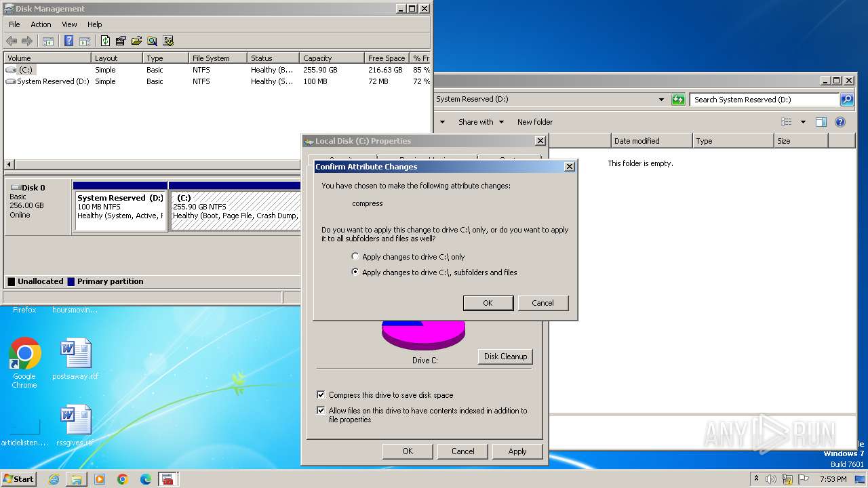Screen dimensions: 868x488
Task: Open Windows Explorer from taskbar
Action: click(77, 479)
